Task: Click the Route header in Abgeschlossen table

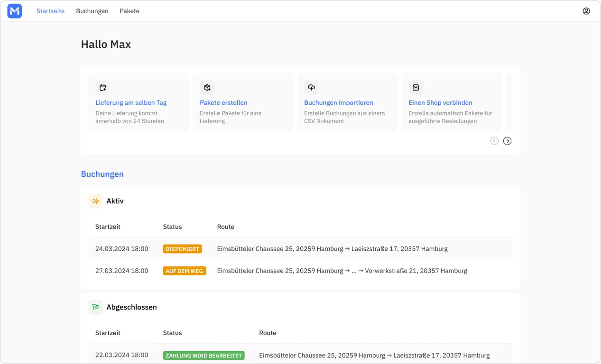Action: [x=268, y=333]
